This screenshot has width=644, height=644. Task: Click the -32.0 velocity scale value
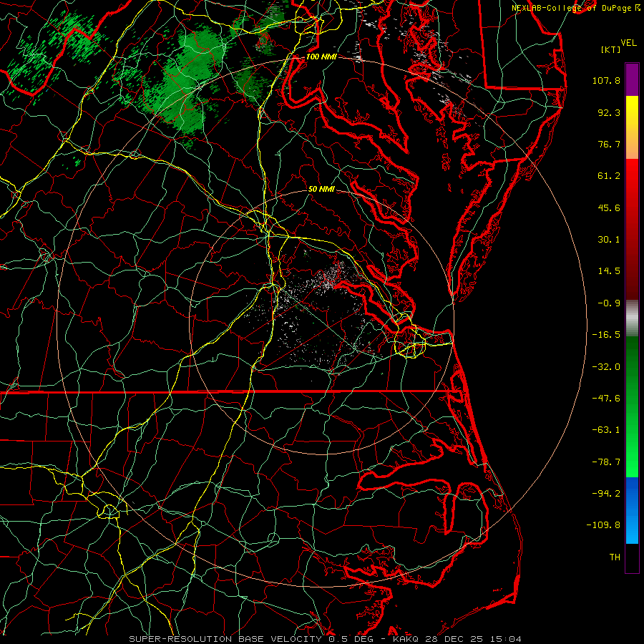(606, 367)
